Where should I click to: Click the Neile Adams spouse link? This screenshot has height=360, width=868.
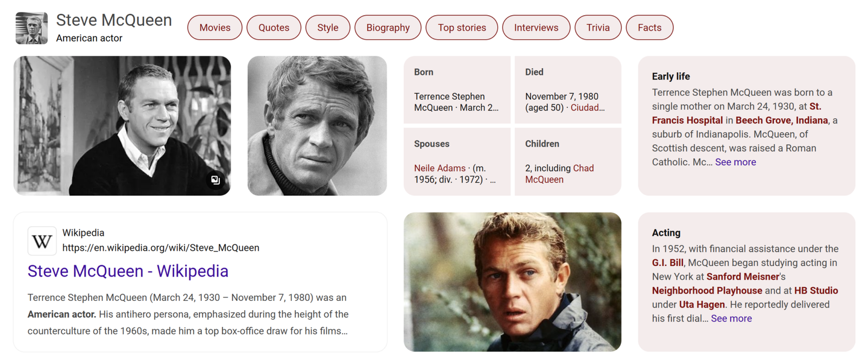[439, 168]
